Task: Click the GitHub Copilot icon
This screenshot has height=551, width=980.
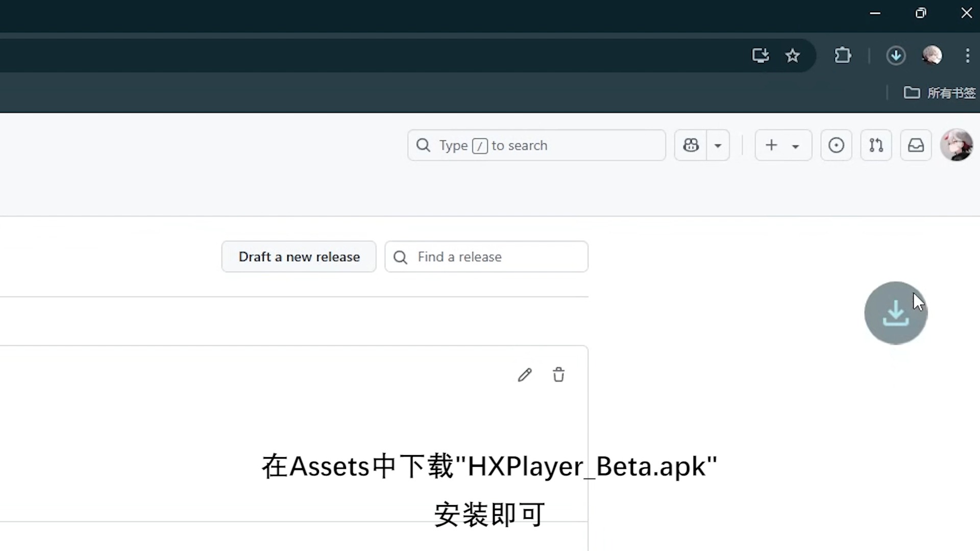Action: click(x=691, y=145)
